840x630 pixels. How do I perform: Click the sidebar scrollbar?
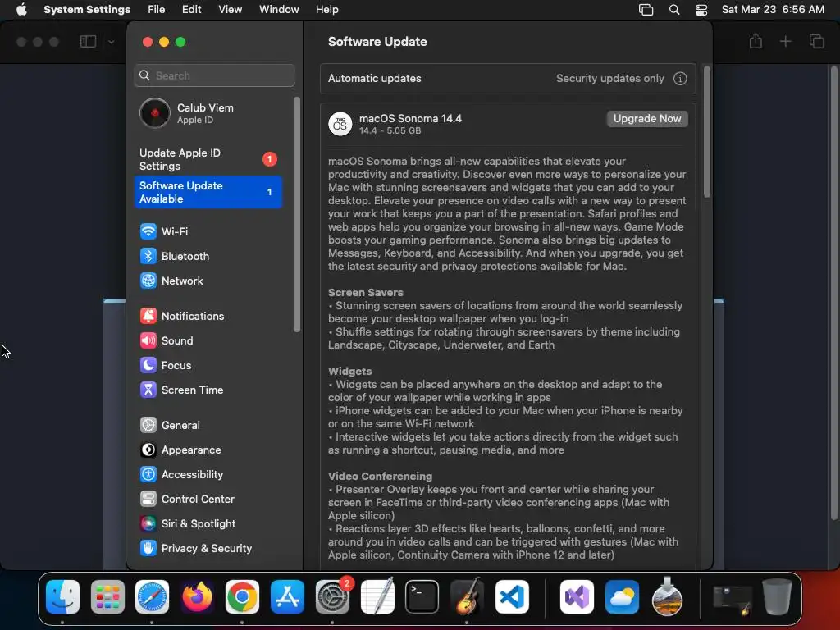pyautogui.click(x=297, y=214)
